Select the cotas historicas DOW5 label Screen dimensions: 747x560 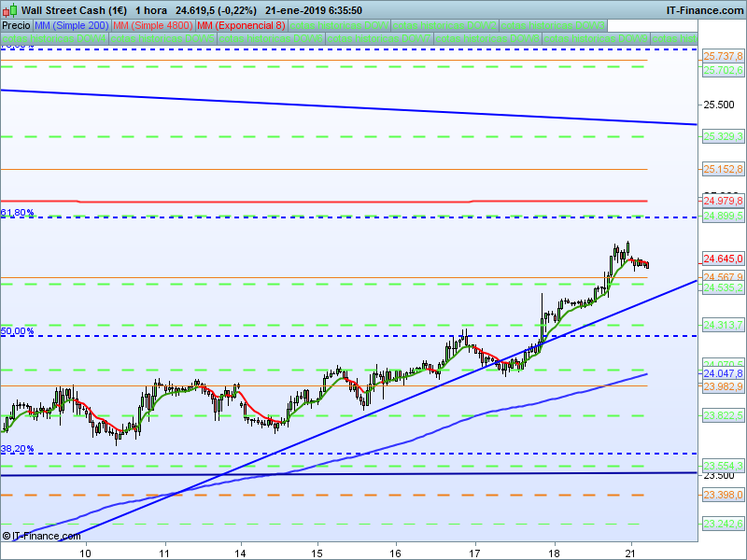(x=162, y=38)
